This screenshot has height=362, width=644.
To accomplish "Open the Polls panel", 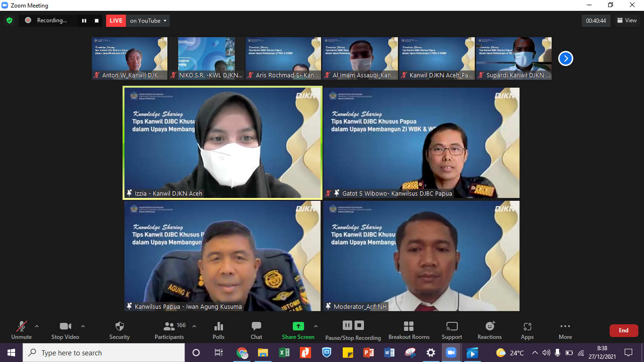I will 218,330.
